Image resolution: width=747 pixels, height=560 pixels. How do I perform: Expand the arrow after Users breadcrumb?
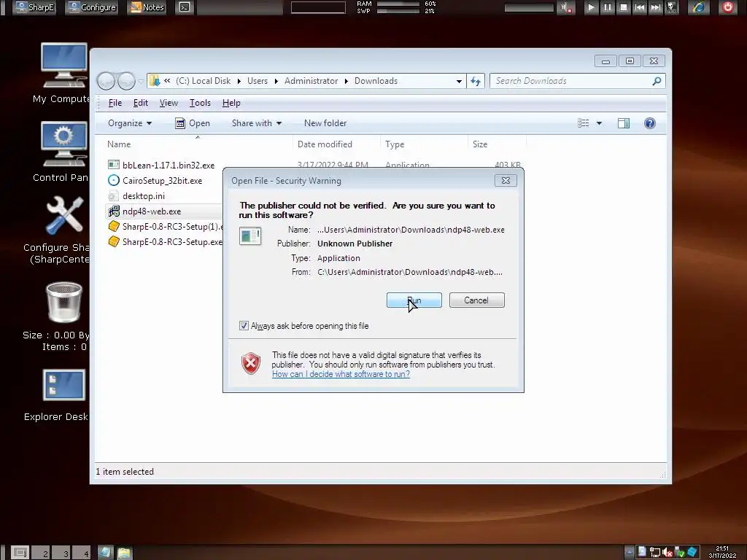(x=276, y=81)
